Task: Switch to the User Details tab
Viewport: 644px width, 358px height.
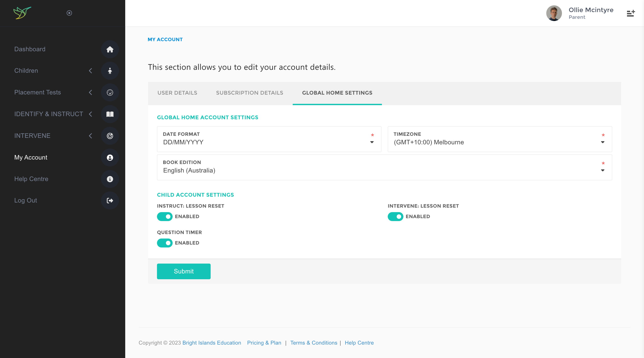Action: 177,93
